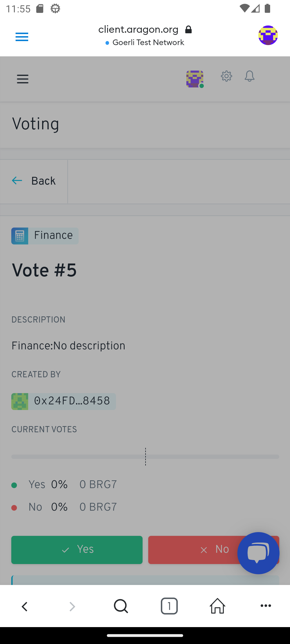Open the browser tabs switcher
This screenshot has width=290, height=644.
click(169, 606)
